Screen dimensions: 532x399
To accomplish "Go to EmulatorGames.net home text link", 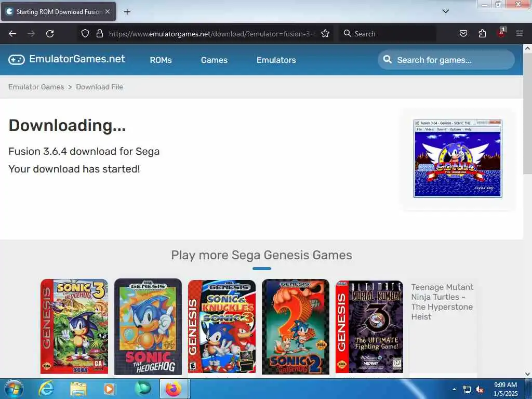I will click(77, 59).
